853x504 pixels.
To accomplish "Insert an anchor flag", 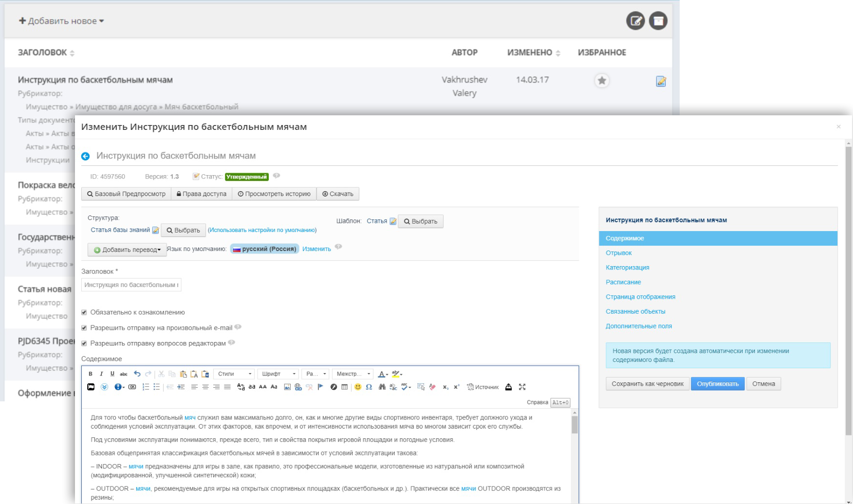I will tap(320, 387).
